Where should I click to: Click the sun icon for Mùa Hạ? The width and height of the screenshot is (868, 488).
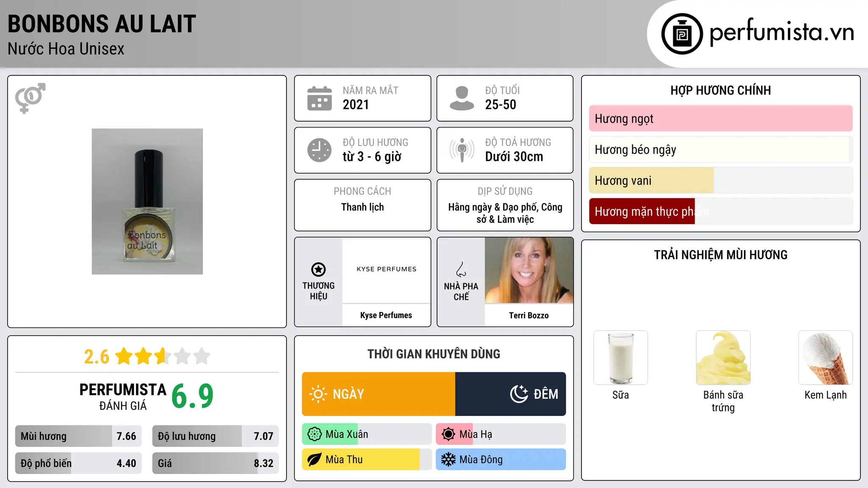(448, 434)
